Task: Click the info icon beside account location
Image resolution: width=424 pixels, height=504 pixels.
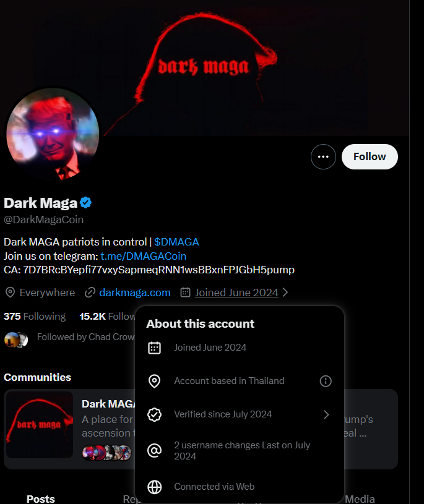Action: click(x=326, y=381)
